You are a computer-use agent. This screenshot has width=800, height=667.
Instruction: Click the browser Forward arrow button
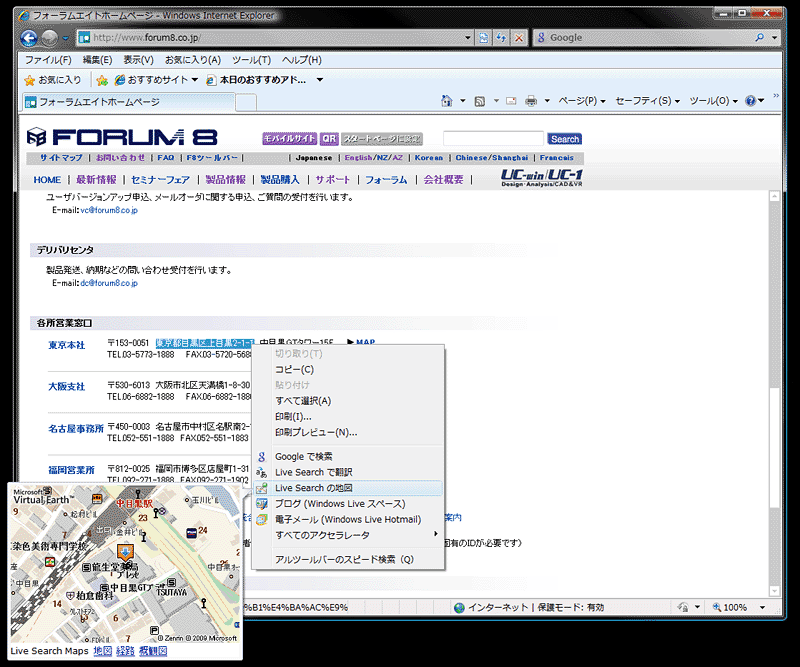coord(50,38)
